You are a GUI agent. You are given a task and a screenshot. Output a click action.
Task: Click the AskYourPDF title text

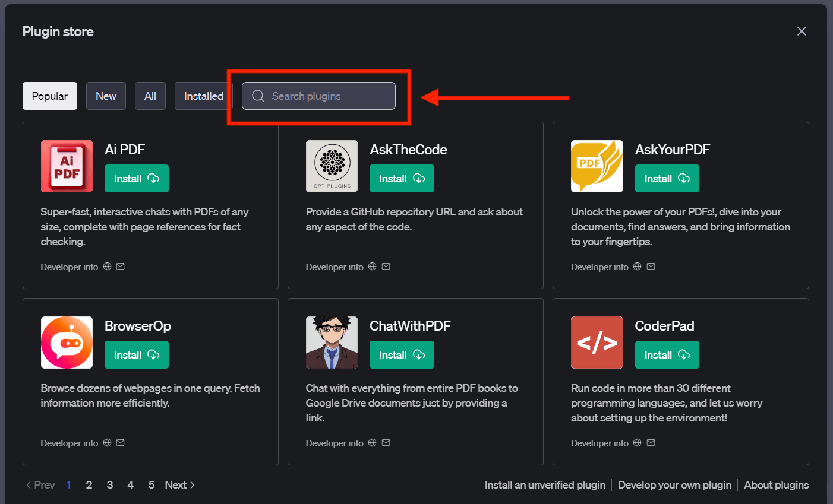pyautogui.click(x=673, y=150)
